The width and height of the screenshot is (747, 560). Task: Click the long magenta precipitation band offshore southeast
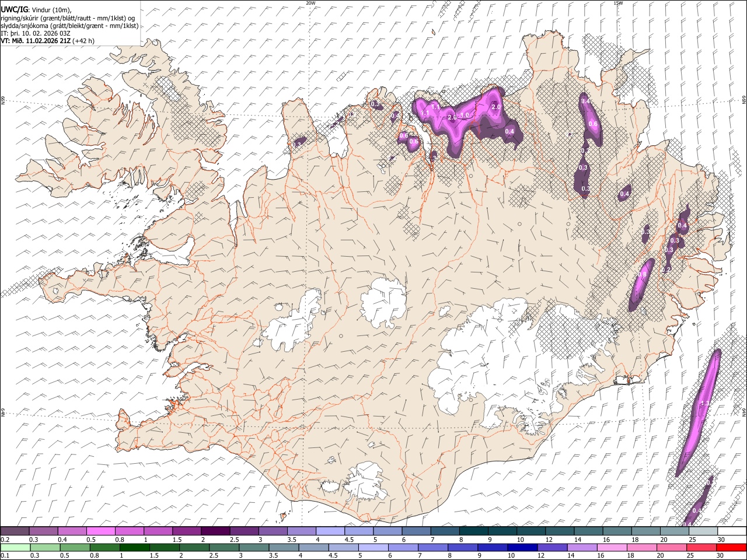click(x=699, y=413)
